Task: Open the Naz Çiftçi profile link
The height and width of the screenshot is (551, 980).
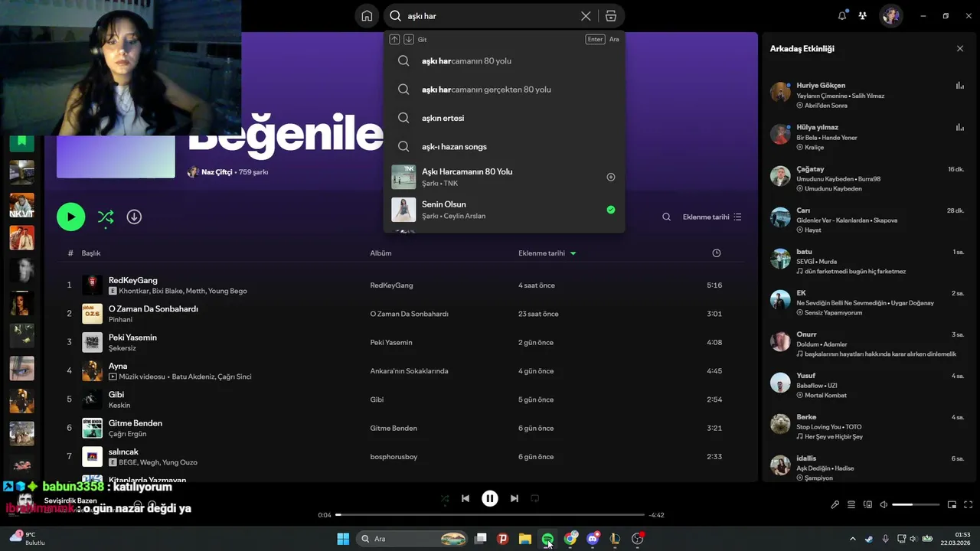Action: click(216, 172)
